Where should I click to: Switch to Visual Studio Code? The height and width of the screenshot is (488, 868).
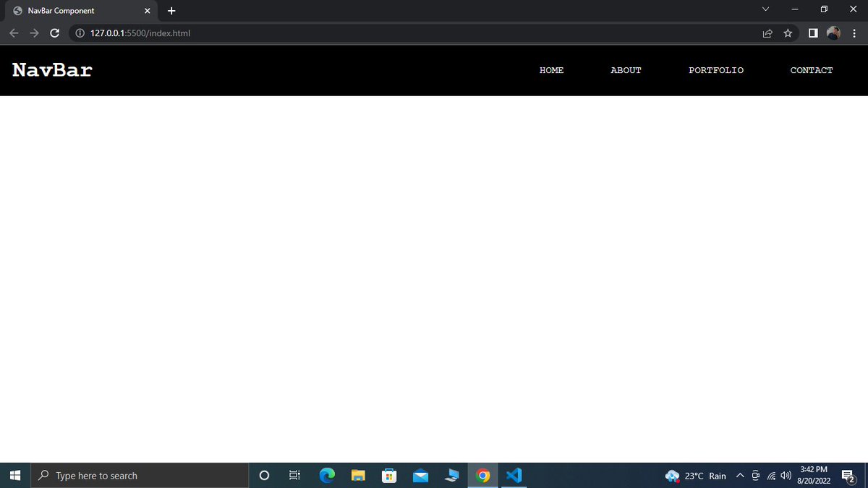tap(514, 476)
